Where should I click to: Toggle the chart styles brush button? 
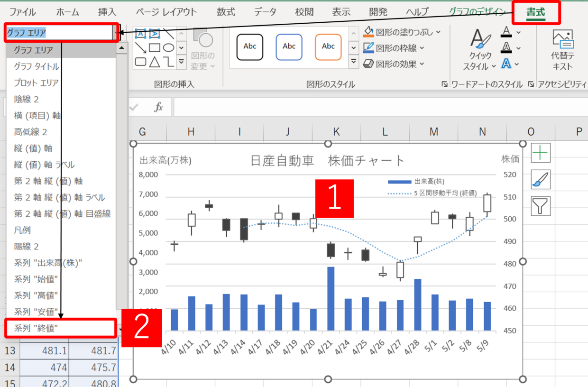point(541,179)
